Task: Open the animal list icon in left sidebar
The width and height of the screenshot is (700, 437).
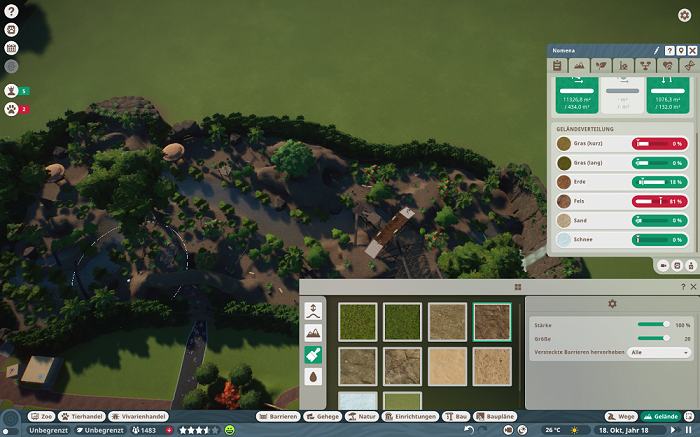Action: 11,29
